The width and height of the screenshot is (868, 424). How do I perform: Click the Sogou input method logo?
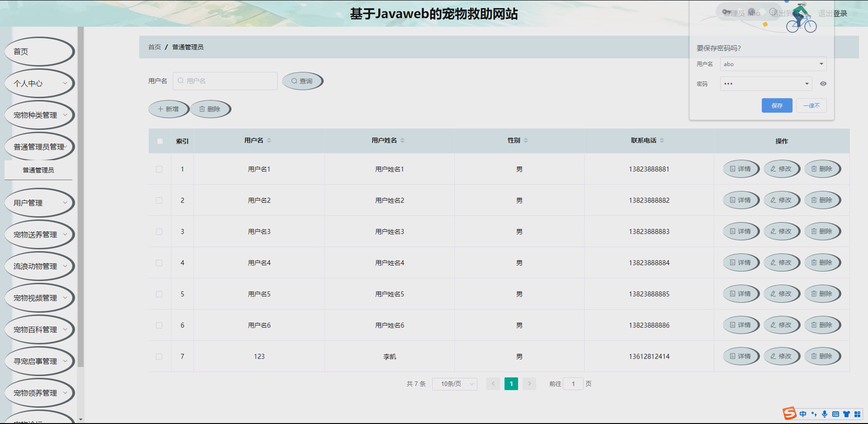click(x=790, y=414)
